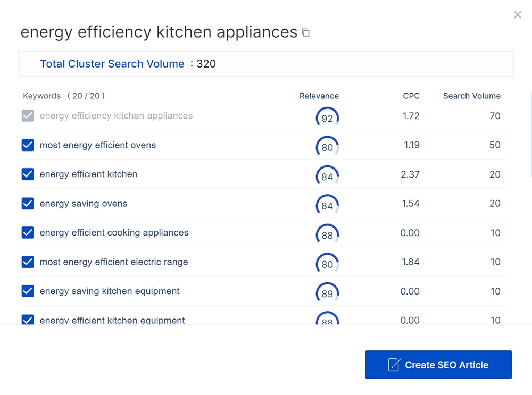Click search volume 70
This screenshot has height=395, width=532.
(x=495, y=116)
